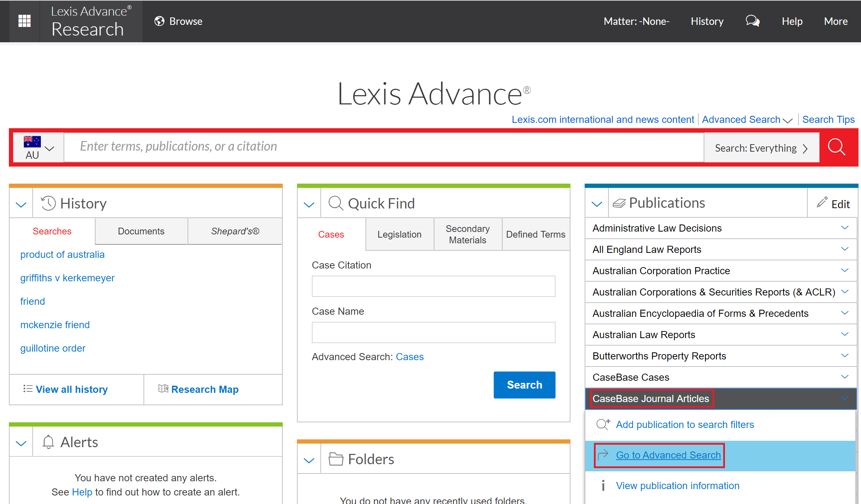Click the red magnifier search button
861x504 pixels.
pos(837,147)
